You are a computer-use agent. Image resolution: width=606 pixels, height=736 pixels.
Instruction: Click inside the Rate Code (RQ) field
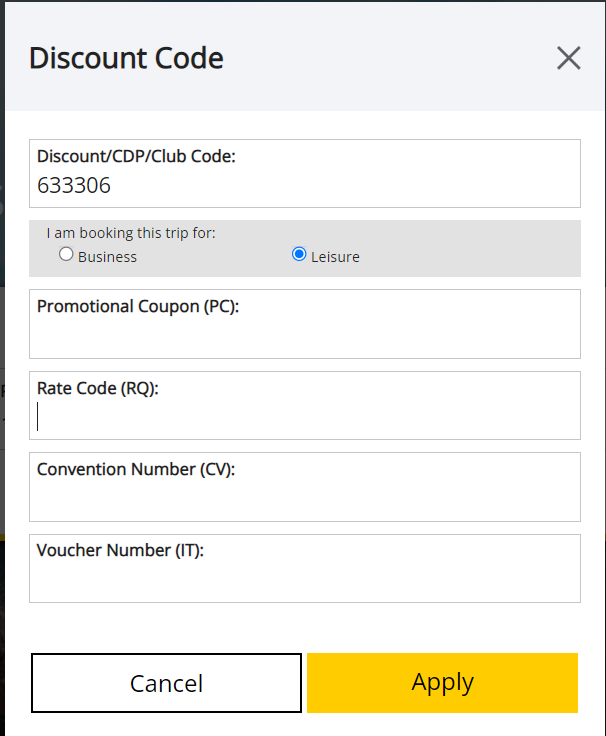click(x=304, y=418)
